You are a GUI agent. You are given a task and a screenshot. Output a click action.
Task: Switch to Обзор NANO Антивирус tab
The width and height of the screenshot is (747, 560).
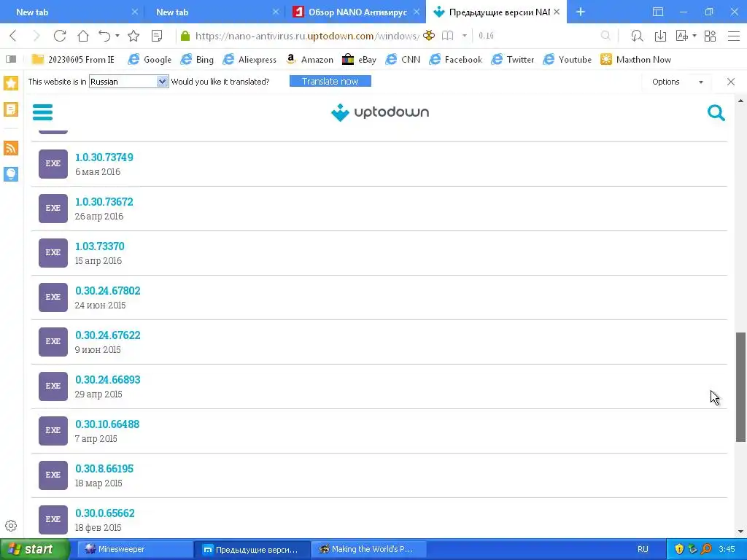click(352, 12)
